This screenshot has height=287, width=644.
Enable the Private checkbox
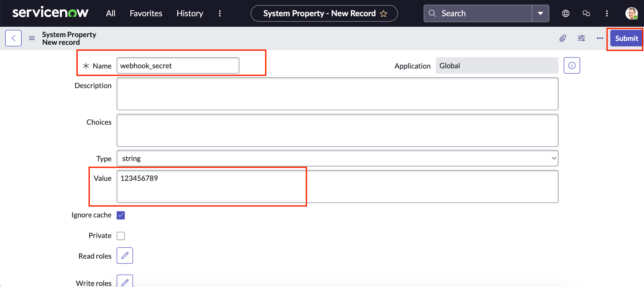point(120,235)
